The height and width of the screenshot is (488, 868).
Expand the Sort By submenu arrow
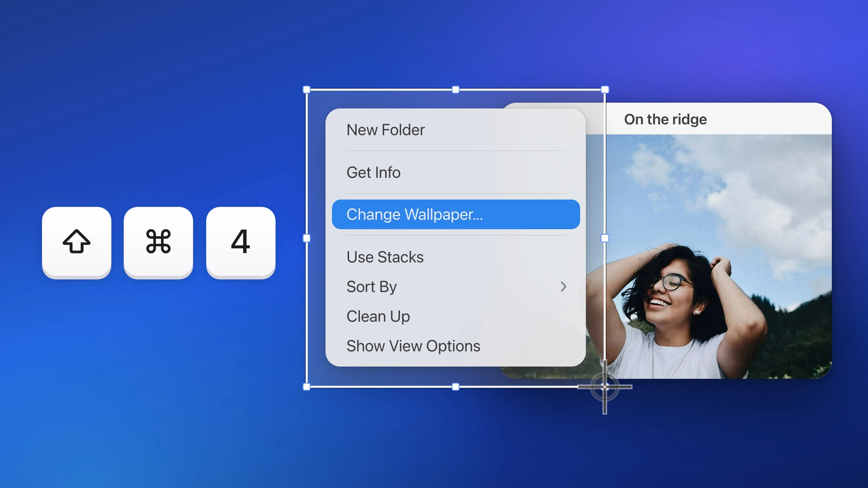click(563, 287)
